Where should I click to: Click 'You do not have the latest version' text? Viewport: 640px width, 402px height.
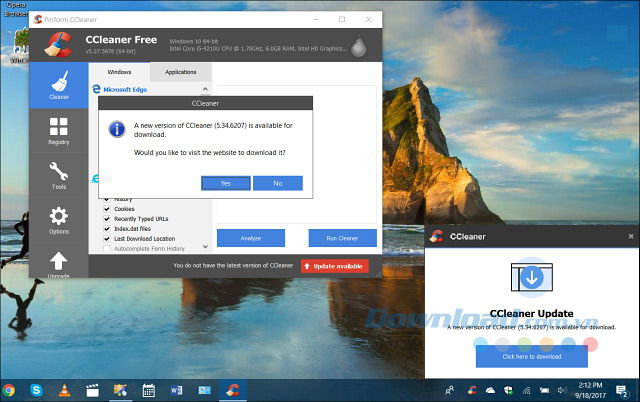pyautogui.click(x=233, y=265)
